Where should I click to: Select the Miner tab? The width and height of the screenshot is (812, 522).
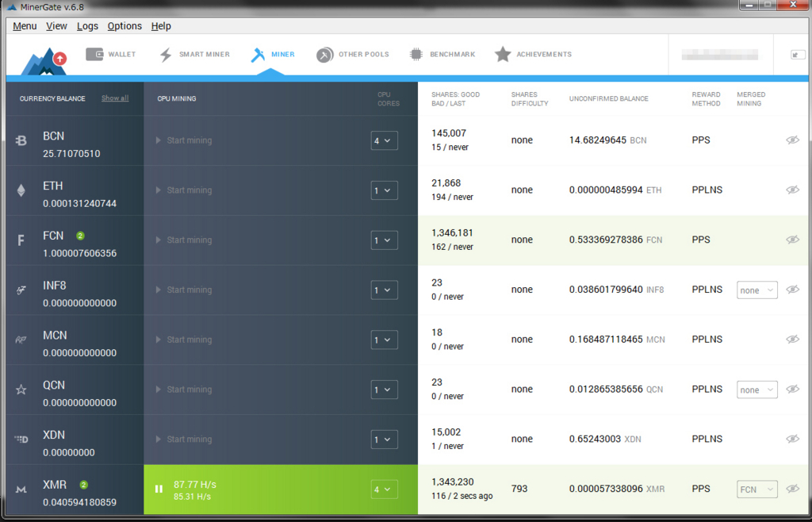coord(273,55)
